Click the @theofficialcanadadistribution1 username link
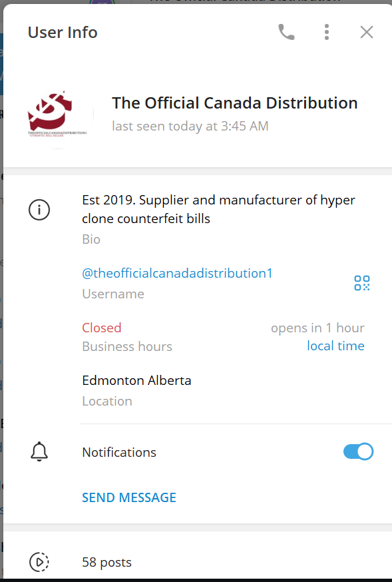 pos(177,273)
